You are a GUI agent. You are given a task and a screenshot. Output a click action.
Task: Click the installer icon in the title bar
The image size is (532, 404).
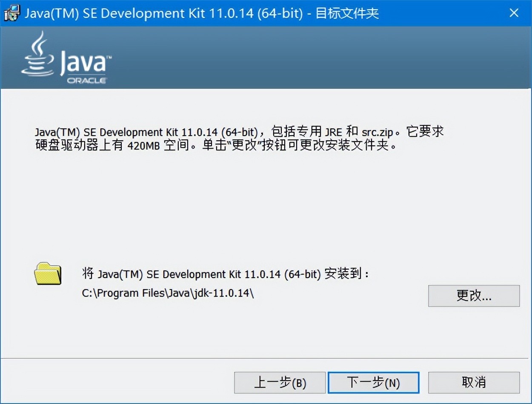tap(11, 13)
